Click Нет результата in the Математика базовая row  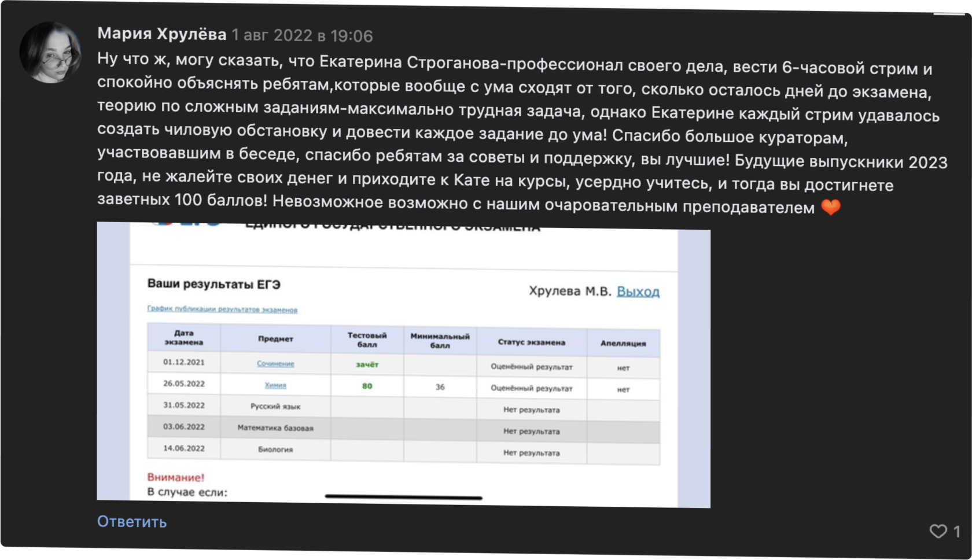point(532,431)
